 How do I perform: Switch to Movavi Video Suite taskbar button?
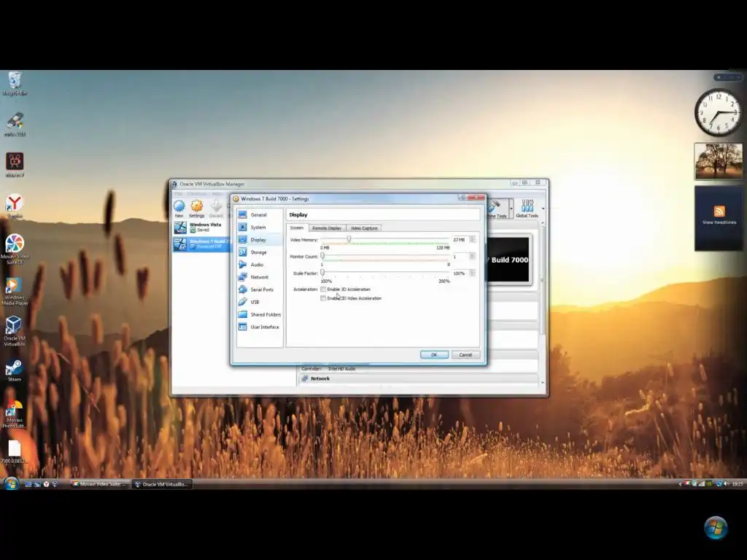pos(99,484)
